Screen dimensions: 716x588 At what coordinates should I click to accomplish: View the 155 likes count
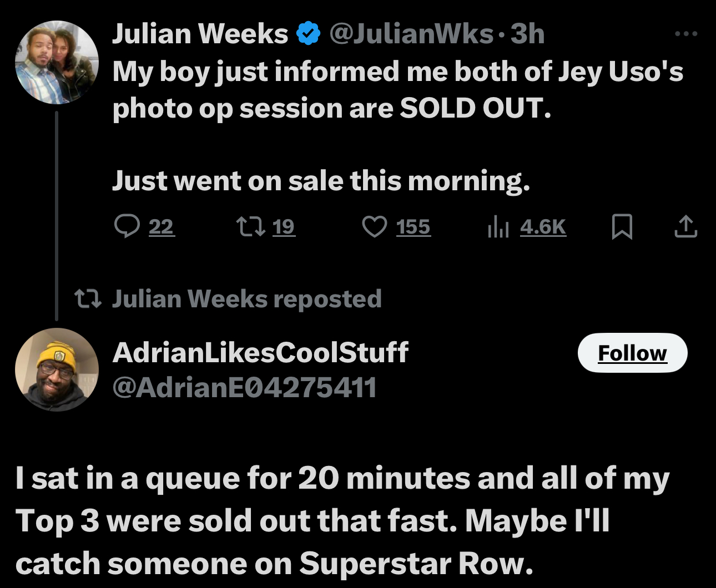413,226
